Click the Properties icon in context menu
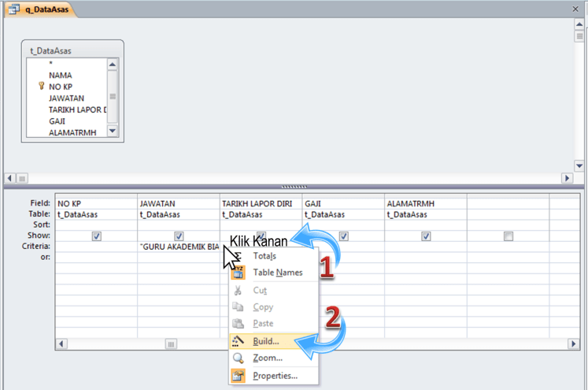Image resolution: width=588 pixels, height=390 pixels. [x=238, y=376]
